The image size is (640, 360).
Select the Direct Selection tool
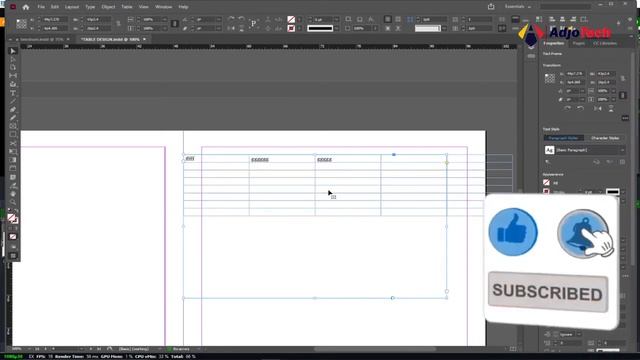[x=13, y=60]
